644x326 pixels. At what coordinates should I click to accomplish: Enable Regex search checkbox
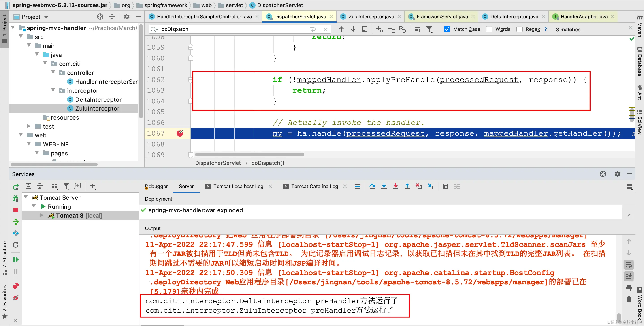point(520,29)
